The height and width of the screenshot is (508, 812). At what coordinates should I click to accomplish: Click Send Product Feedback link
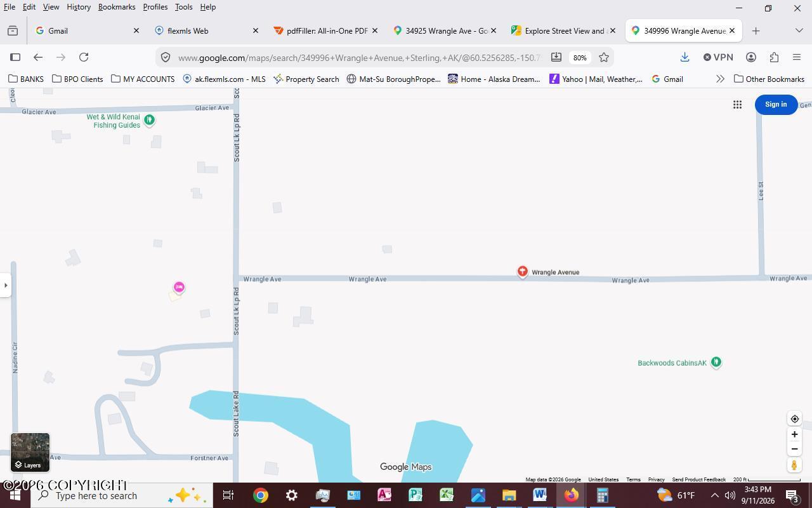698,479
